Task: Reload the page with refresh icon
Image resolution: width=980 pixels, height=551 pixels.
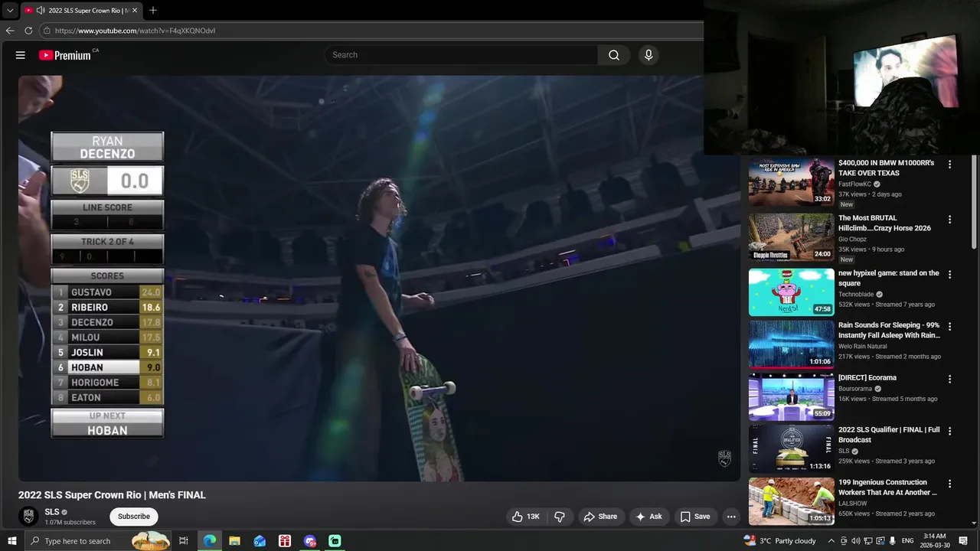Action: point(28,31)
